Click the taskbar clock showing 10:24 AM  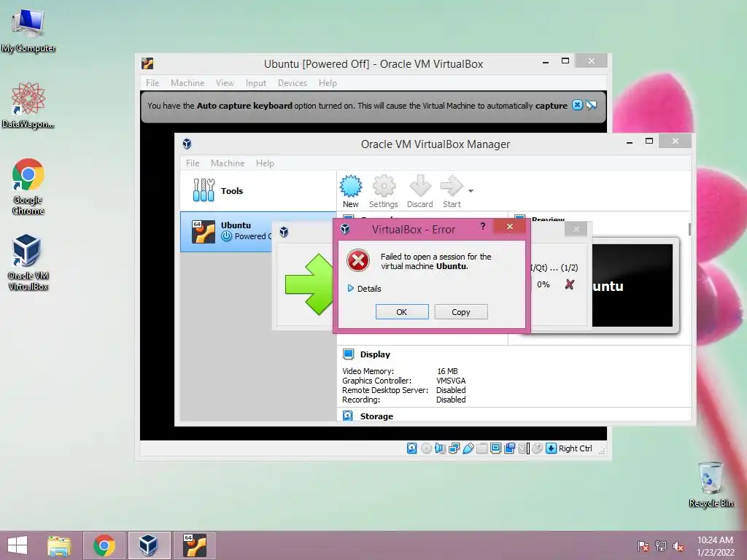pos(715,545)
